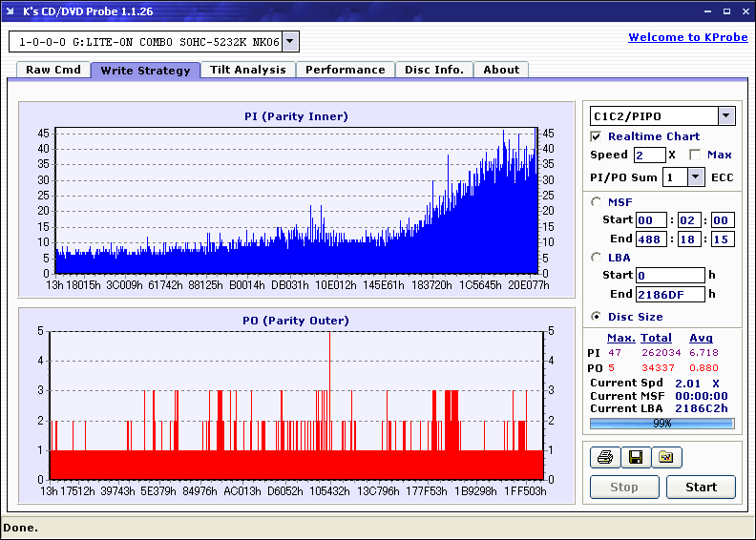The height and width of the screenshot is (540, 756).
Task: Click the color folder settings icon
Action: 666,458
